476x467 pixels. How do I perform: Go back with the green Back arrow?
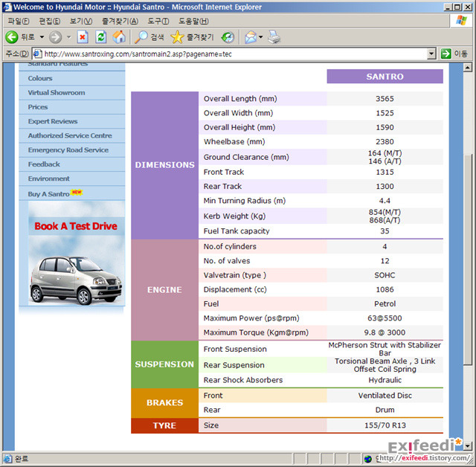coord(12,37)
